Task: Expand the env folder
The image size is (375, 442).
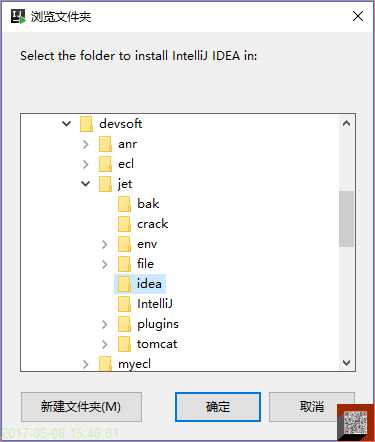Action: 105,244
